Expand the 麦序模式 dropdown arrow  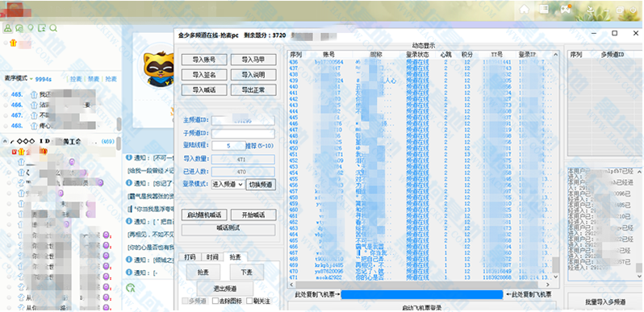click(x=31, y=78)
